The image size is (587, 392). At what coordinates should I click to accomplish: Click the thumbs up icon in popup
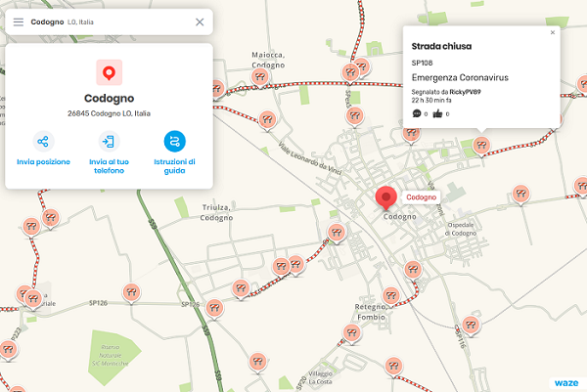(438, 114)
